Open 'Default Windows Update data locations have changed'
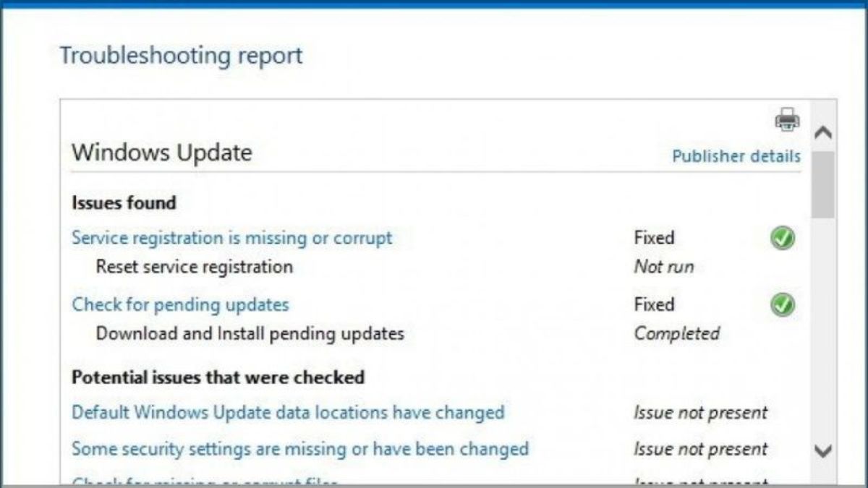868x488 pixels. pos(288,413)
